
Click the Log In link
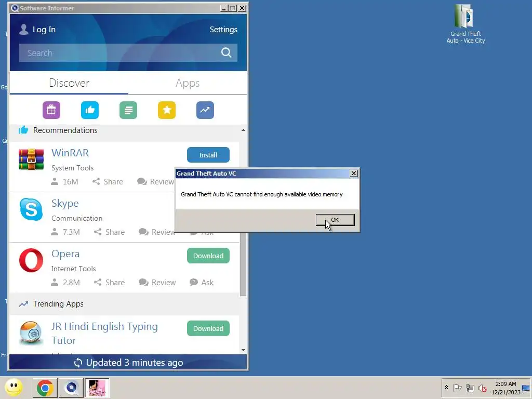[44, 30]
